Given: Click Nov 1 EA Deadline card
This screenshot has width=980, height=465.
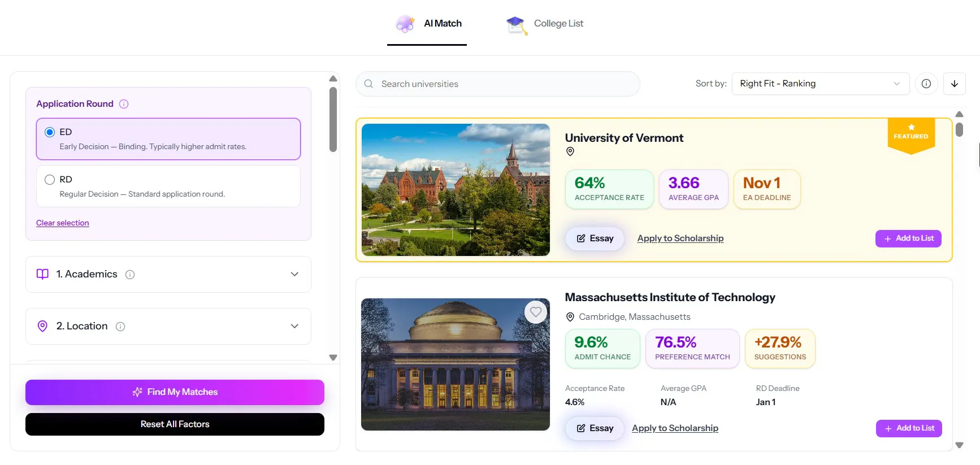Looking at the screenshot, I should 767,189.
